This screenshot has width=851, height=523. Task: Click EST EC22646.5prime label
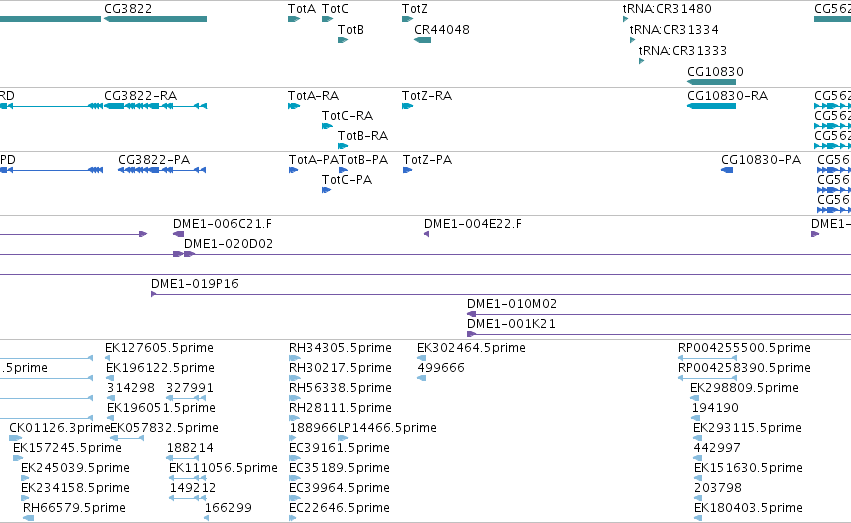click(x=340, y=508)
